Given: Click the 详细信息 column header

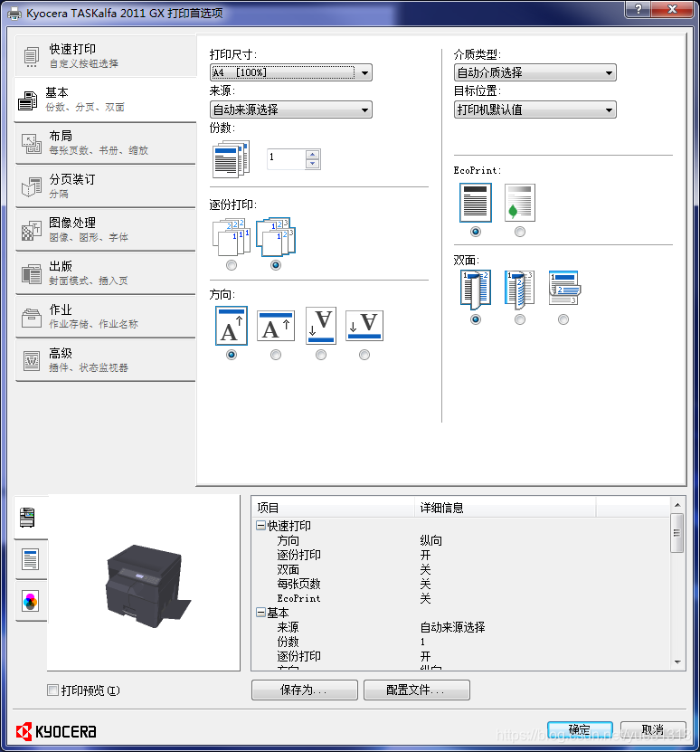Looking at the screenshot, I should click(506, 508).
